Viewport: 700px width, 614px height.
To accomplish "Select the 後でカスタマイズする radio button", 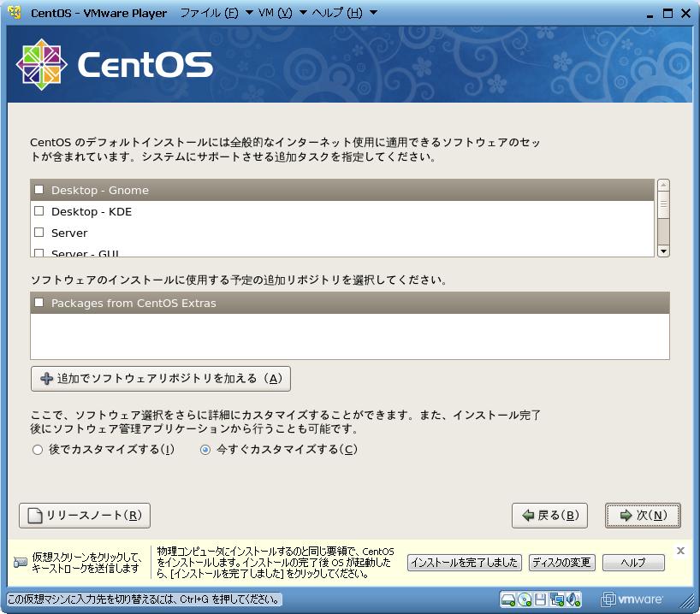I will [x=37, y=450].
